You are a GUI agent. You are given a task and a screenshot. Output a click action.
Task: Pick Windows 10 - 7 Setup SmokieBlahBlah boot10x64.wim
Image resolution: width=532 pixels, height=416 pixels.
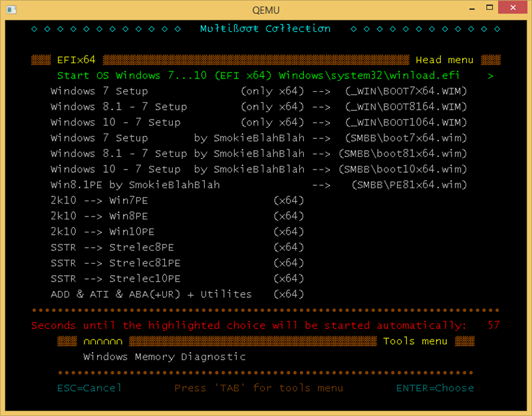click(x=259, y=169)
